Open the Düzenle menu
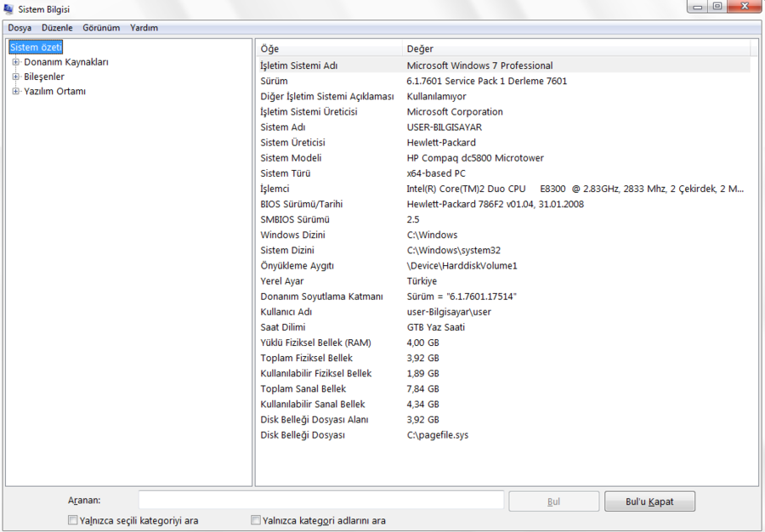Screen dimensions: 765x532 pos(57,28)
